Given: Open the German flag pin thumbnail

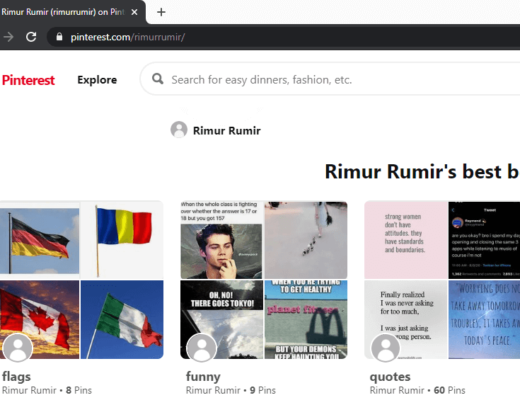Looking at the screenshot, I should 39,239.
